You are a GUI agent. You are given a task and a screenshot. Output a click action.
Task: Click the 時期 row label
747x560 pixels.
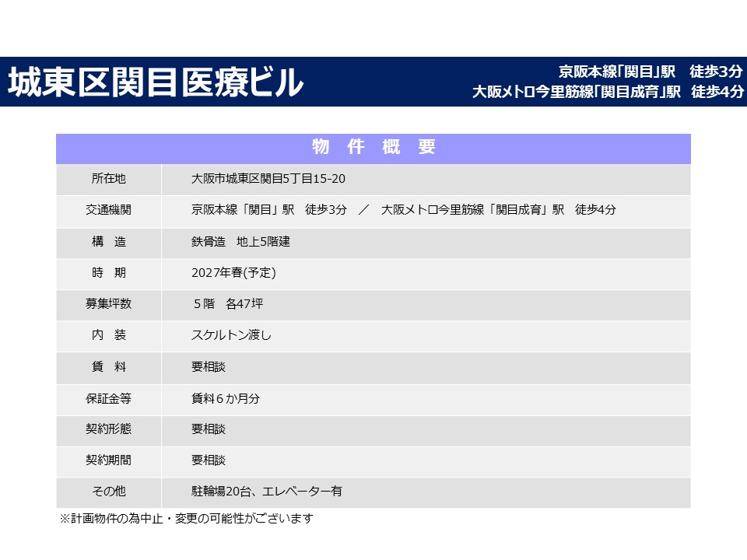[x=108, y=273]
